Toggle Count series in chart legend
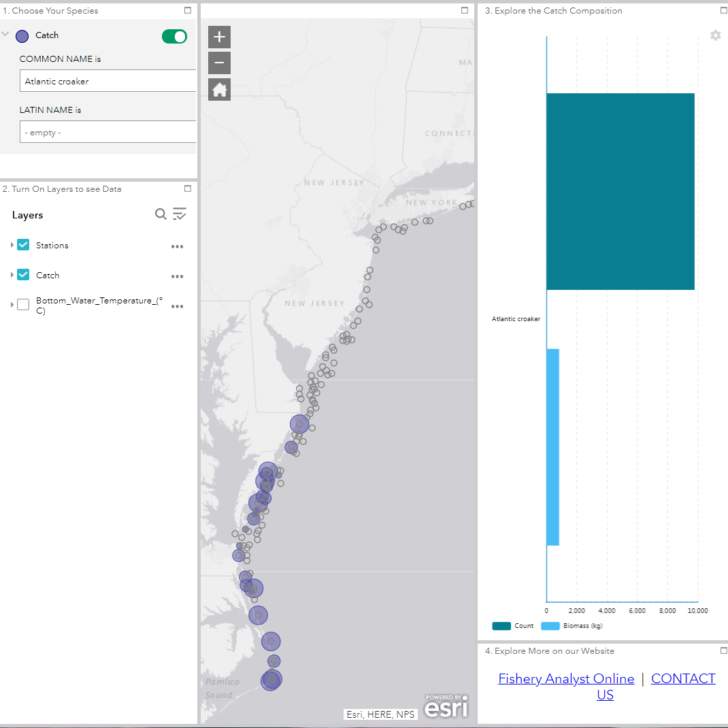Viewport: 728px width, 728px height. tap(513, 626)
